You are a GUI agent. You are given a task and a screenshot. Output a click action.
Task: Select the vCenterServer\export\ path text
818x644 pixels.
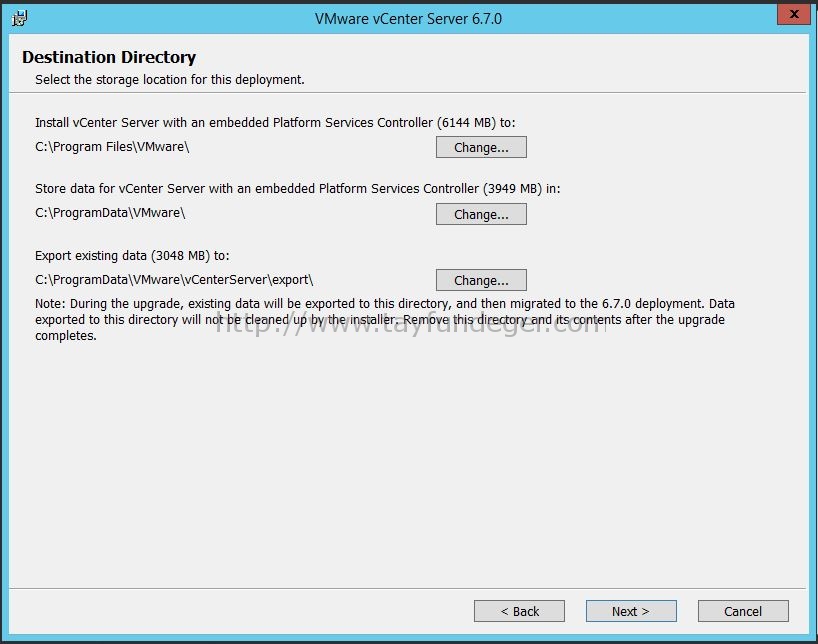tap(174, 280)
